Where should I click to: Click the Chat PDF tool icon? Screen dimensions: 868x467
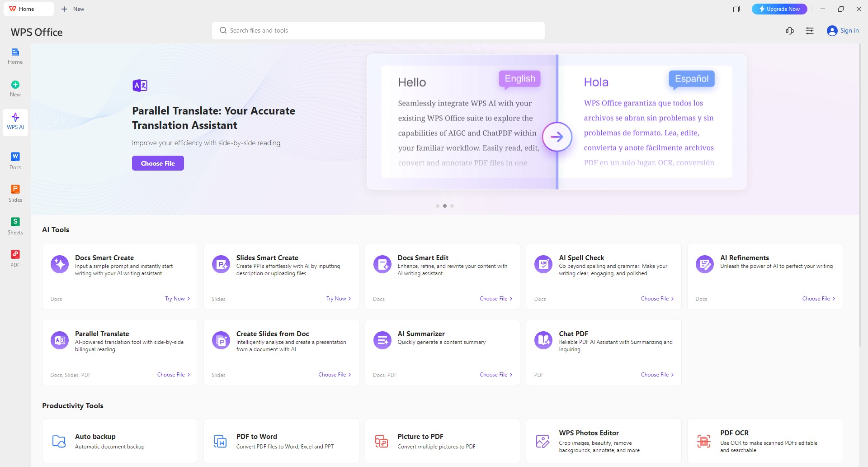click(543, 340)
